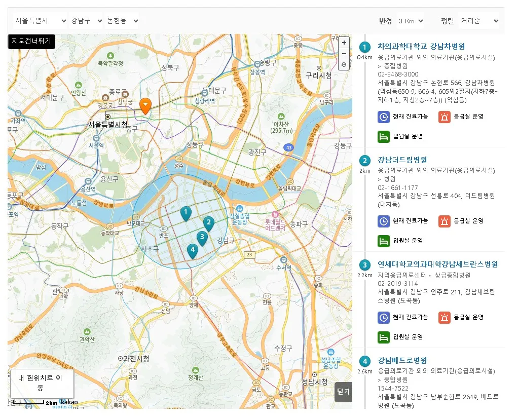The width and height of the screenshot is (518, 420).
Task: Open the 서울특별시 city dropdown
Action: pyautogui.click(x=41, y=21)
